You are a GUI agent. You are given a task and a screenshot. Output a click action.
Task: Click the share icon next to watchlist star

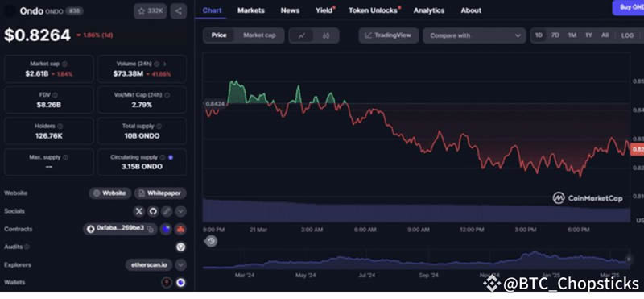coord(178,11)
